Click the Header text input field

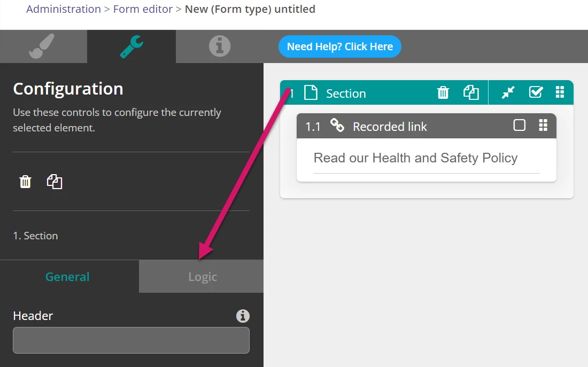pyautogui.click(x=131, y=340)
